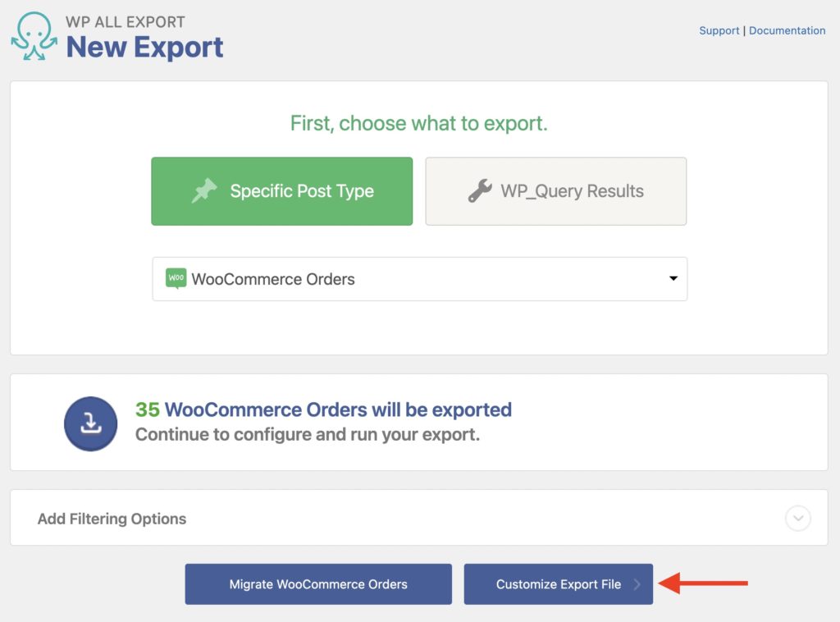This screenshot has height=622, width=840.
Task: Click the 35 WooCommerce Orders exported message
Action: 323,409
